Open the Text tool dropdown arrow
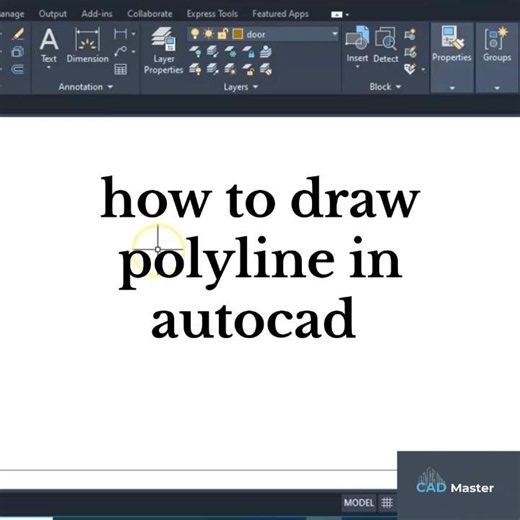The height and width of the screenshot is (520, 520). (x=49, y=68)
